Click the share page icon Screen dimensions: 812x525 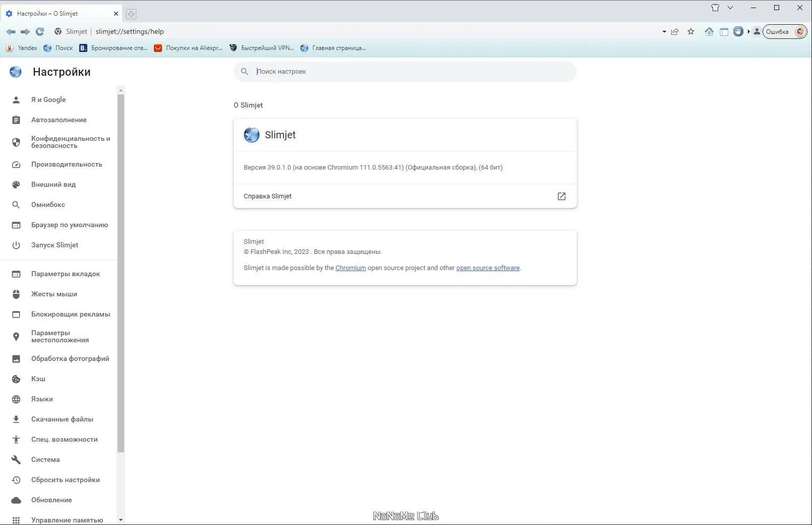[x=675, y=32]
